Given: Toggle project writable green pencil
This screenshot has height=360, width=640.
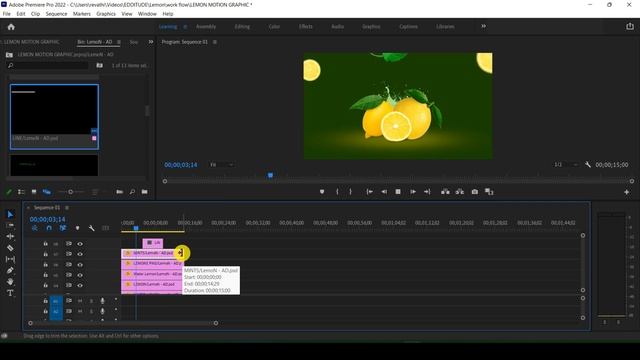Looking at the screenshot, I should click(9, 192).
